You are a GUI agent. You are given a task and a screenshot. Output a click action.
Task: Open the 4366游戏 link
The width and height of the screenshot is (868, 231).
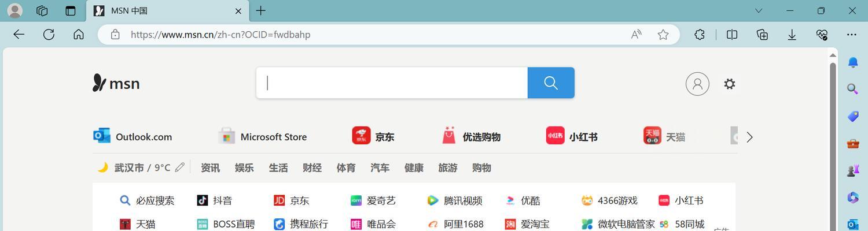click(609, 200)
